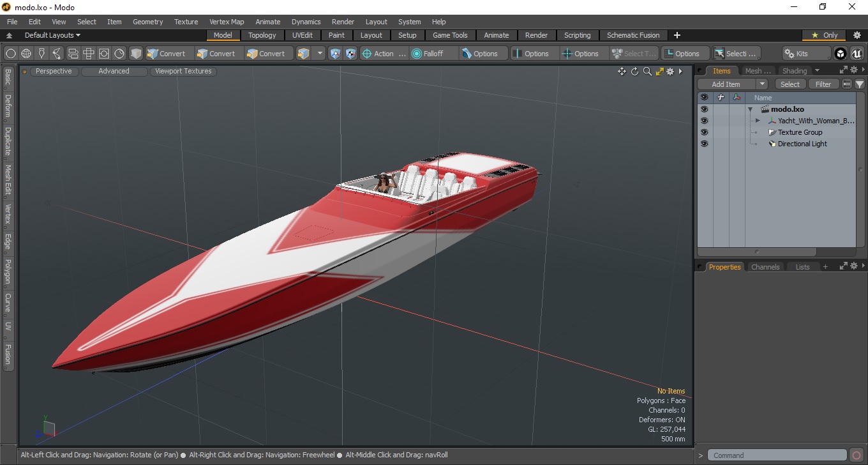Open Options with the vertical bar icon
The width and height of the screenshot is (868, 465).
[534, 54]
